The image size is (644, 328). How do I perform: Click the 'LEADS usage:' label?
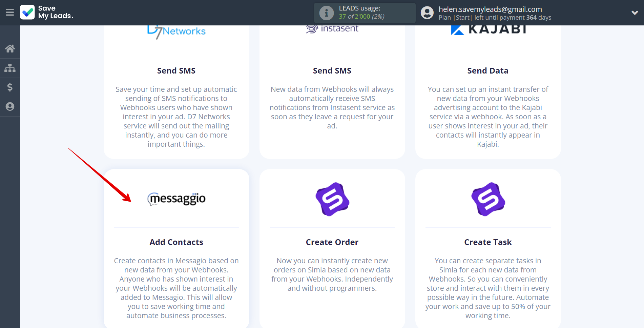(x=359, y=8)
